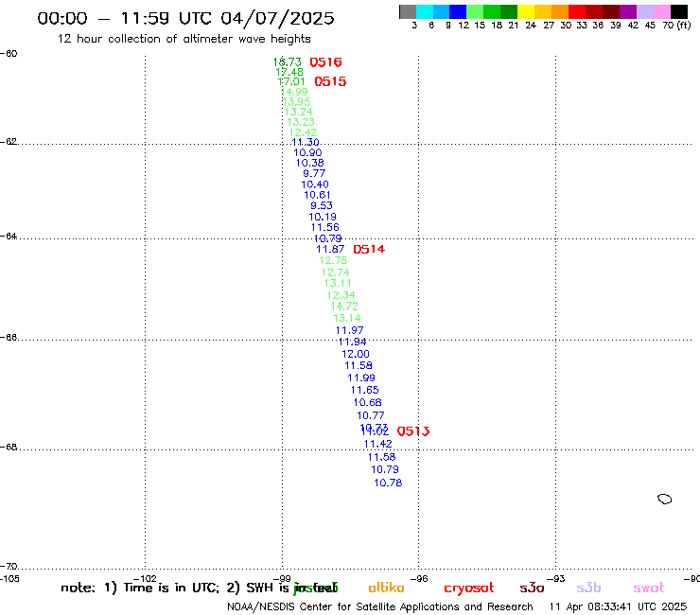Select wave height reading 17.01

coord(291,81)
